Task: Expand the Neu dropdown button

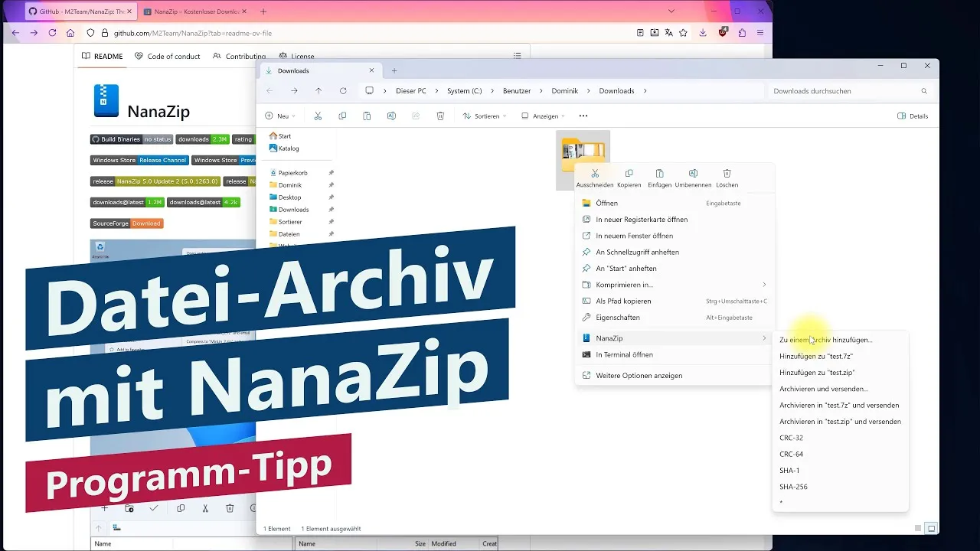Action: click(280, 116)
